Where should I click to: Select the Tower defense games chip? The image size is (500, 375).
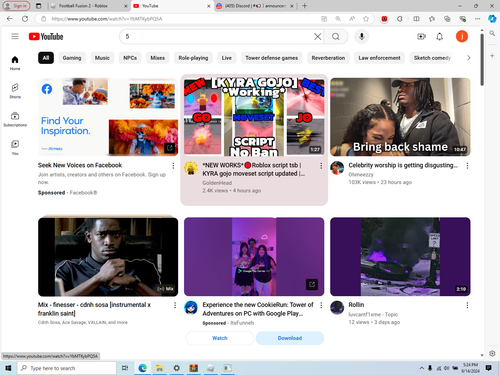point(272,58)
